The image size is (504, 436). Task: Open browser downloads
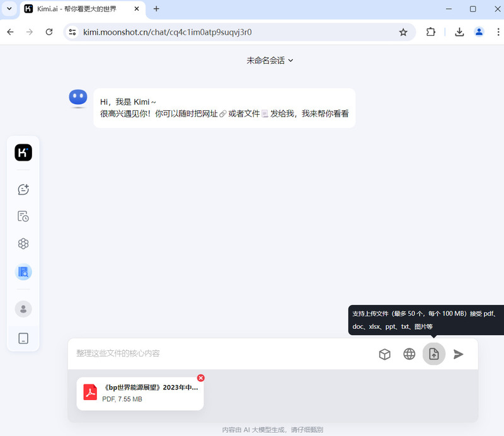459,32
